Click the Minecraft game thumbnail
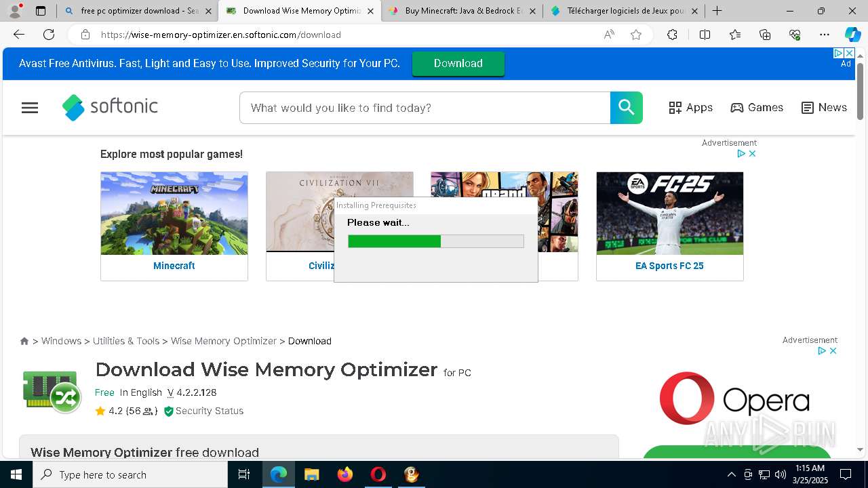The image size is (868, 488). [174, 213]
